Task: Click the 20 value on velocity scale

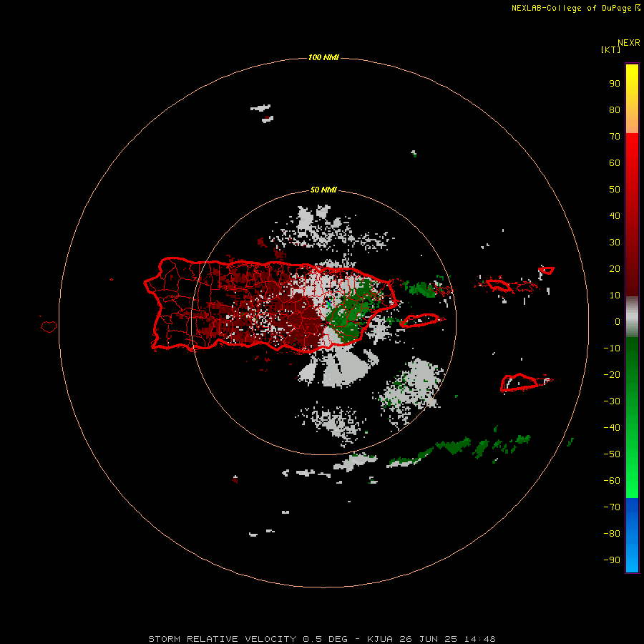Action: (x=615, y=269)
